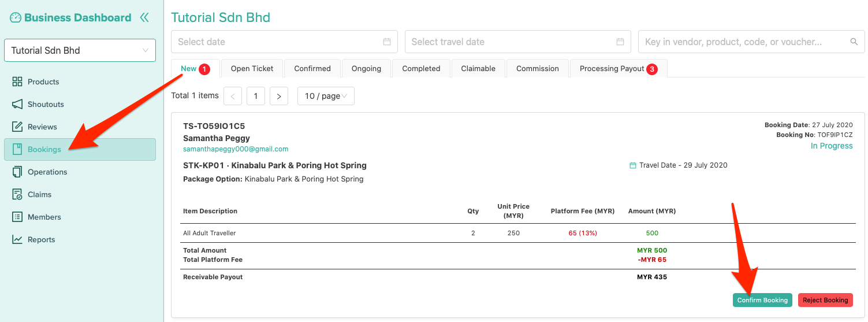This screenshot has height=322, width=868.
Task: Click the samanthapeggy000@gmail.com email link
Action: (236, 149)
